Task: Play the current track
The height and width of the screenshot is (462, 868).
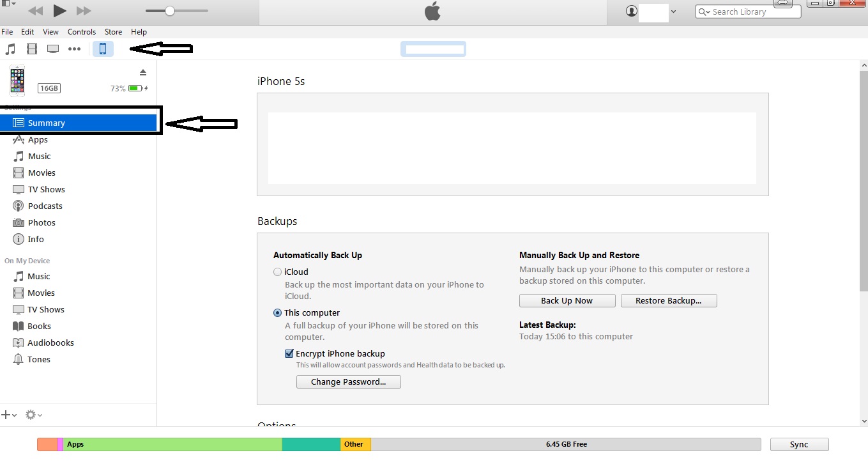Action: pyautogui.click(x=60, y=10)
